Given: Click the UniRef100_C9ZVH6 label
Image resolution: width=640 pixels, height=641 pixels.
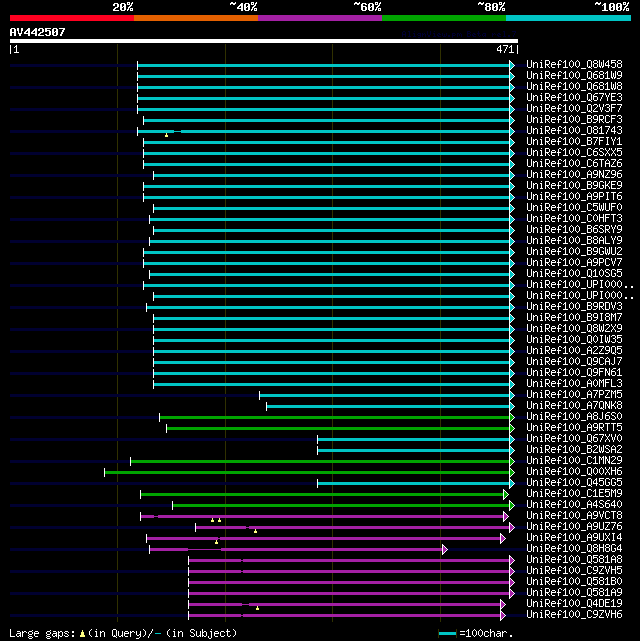Looking at the screenshot, I should [x=574, y=614].
